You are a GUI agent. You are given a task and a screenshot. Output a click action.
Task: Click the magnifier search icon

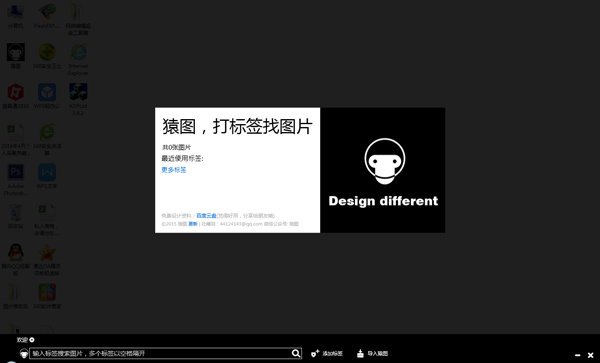point(296,353)
